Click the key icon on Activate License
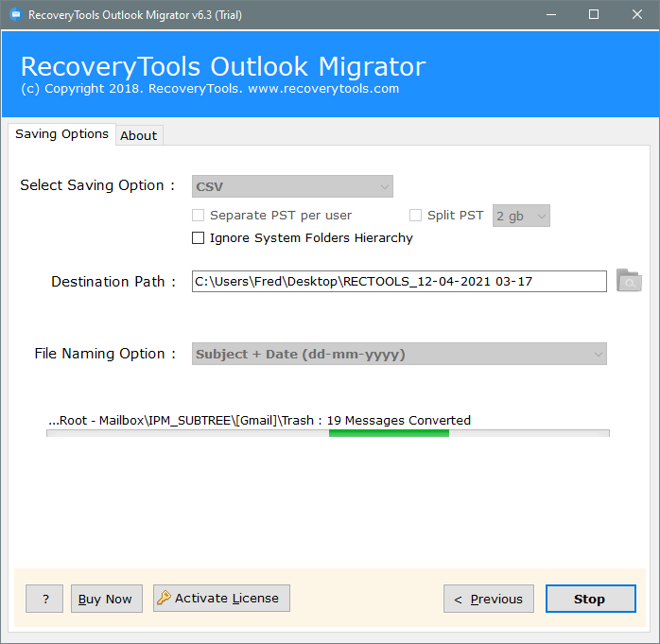The height and width of the screenshot is (644, 660). pos(164,598)
